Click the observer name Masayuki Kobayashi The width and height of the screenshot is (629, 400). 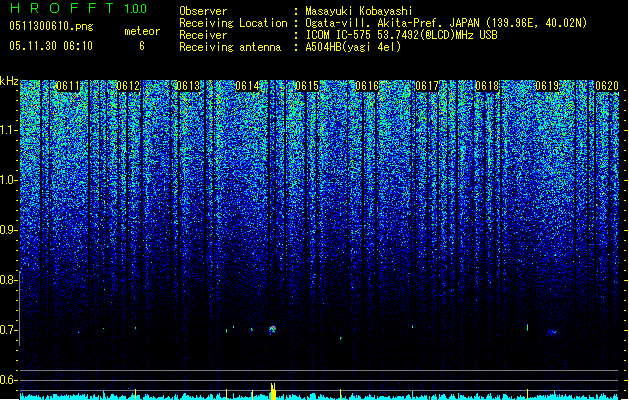[x=358, y=11]
